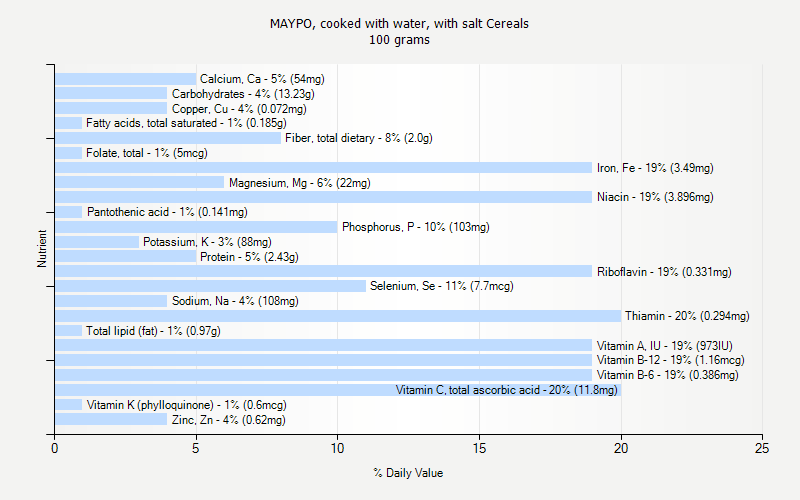Click the '% Daily Value' axis title
This screenshot has height=500, width=800.
tap(408, 473)
